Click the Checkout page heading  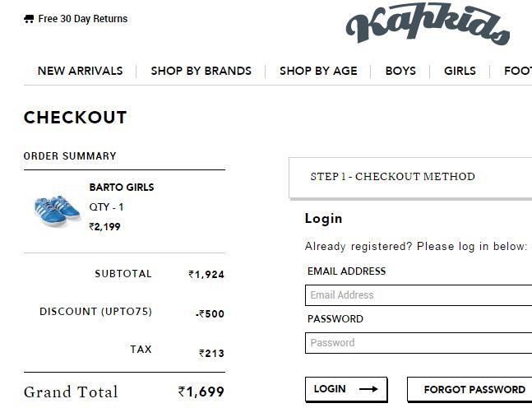tap(76, 117)
